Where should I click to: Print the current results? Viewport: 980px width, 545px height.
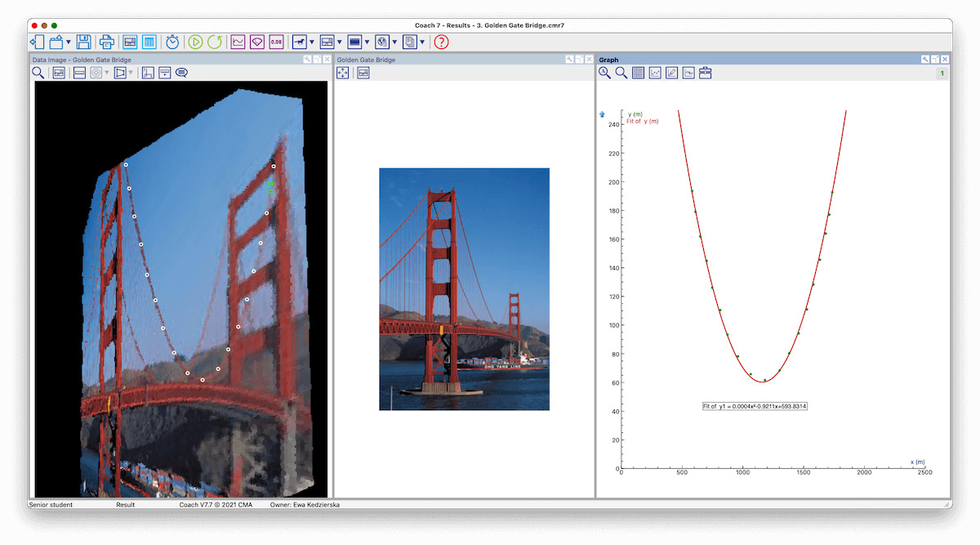click(x=107, y=41)
